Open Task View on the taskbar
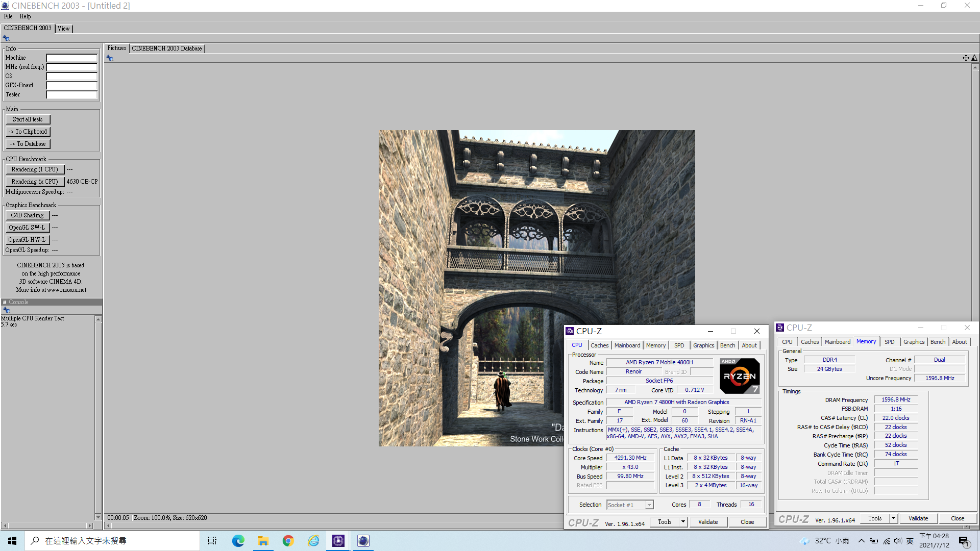This screenshot has height=551, width=980. coord(212,541)
